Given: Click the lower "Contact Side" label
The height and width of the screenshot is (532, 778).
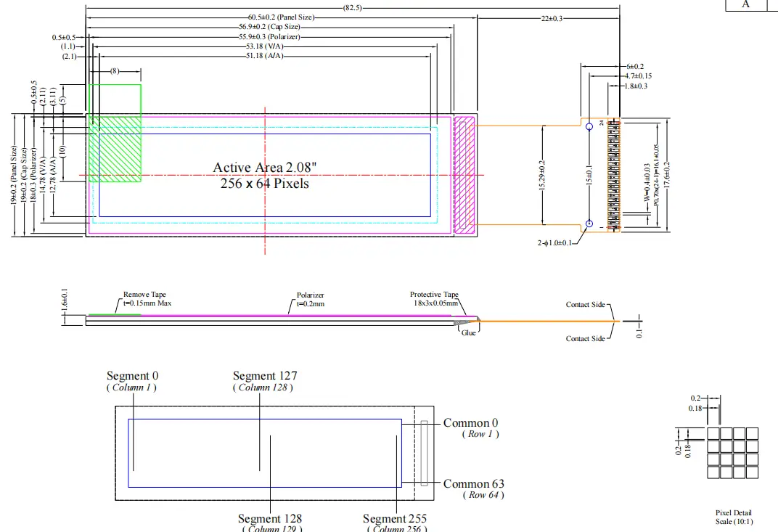Looking at the screenshot, I should pyautogui.click(x=586, y=338).
